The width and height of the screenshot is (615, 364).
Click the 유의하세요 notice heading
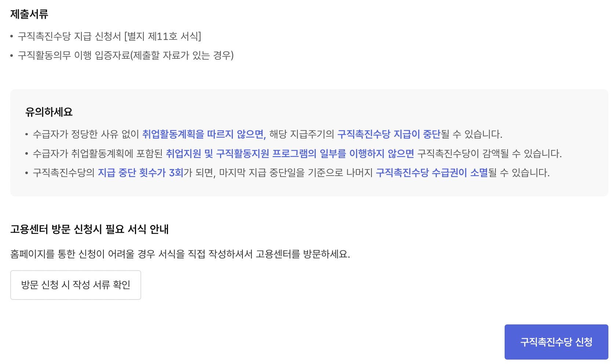click(x=50, y=112)
